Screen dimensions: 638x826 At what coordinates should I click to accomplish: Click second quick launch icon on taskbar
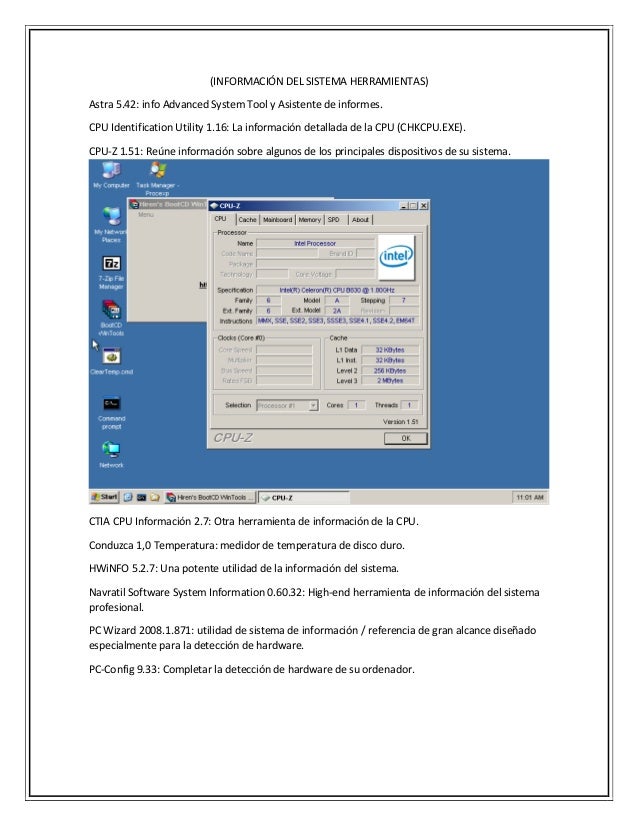click(141, 497)
